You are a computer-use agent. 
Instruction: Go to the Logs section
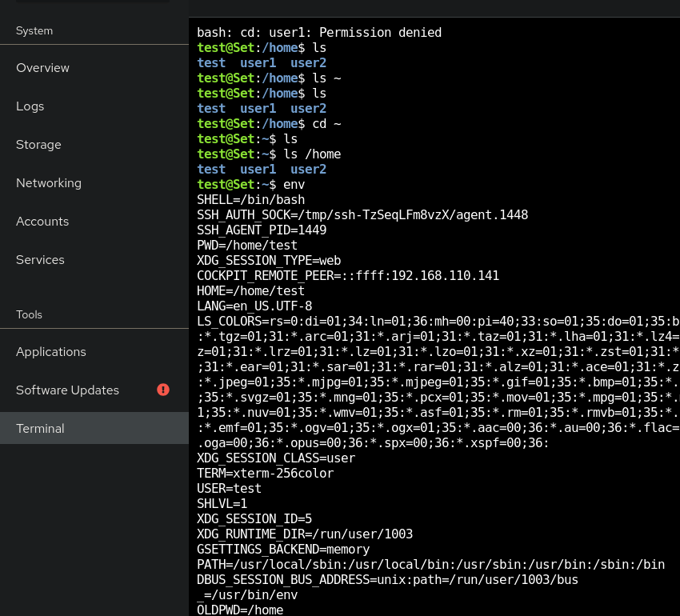click(30, 106)
